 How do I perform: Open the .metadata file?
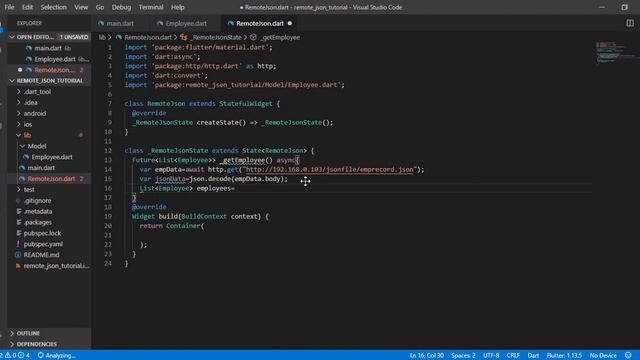[x=38, y=211]
